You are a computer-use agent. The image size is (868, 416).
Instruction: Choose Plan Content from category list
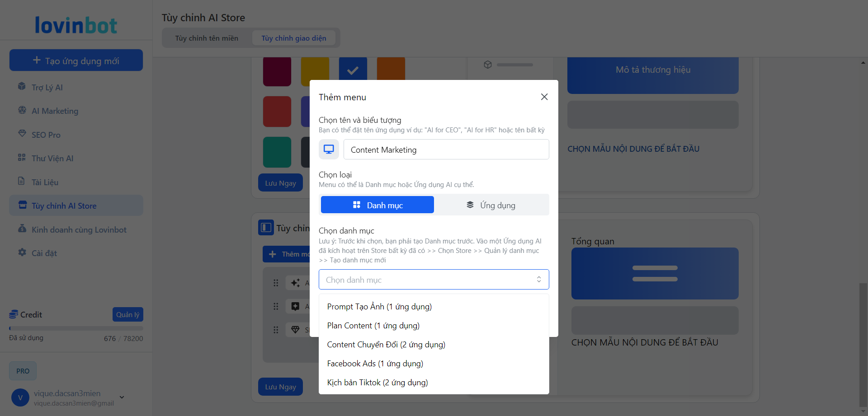tap(373, 326)
